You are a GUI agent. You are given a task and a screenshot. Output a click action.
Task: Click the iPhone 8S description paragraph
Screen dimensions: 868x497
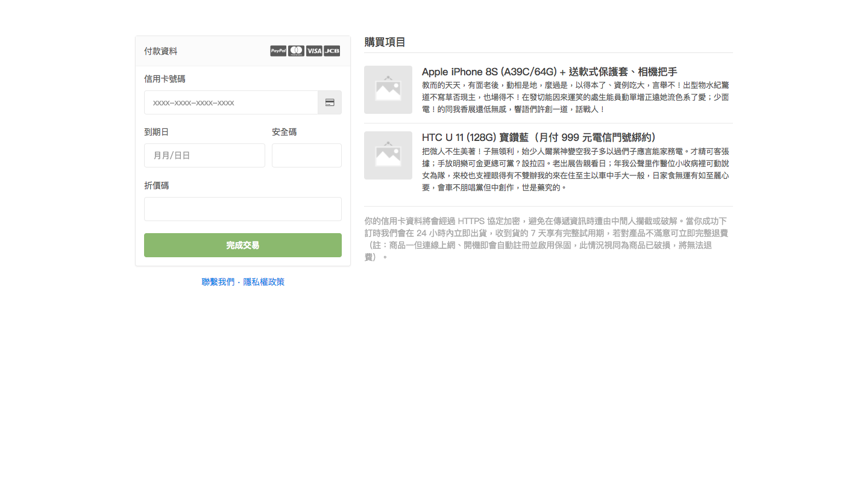[576, 98]
